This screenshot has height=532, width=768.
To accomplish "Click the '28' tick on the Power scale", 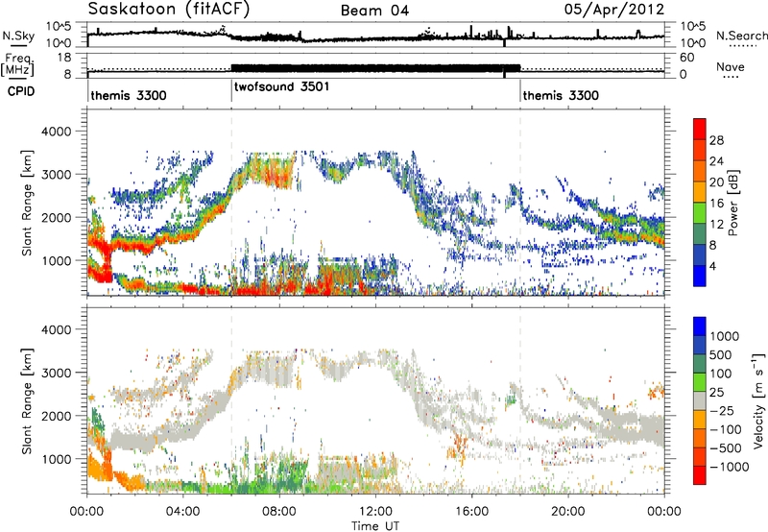I will tap(716, 140).
